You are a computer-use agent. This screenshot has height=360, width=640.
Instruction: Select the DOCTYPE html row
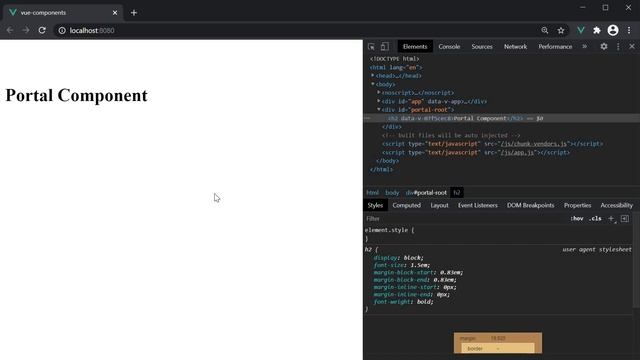394,59
